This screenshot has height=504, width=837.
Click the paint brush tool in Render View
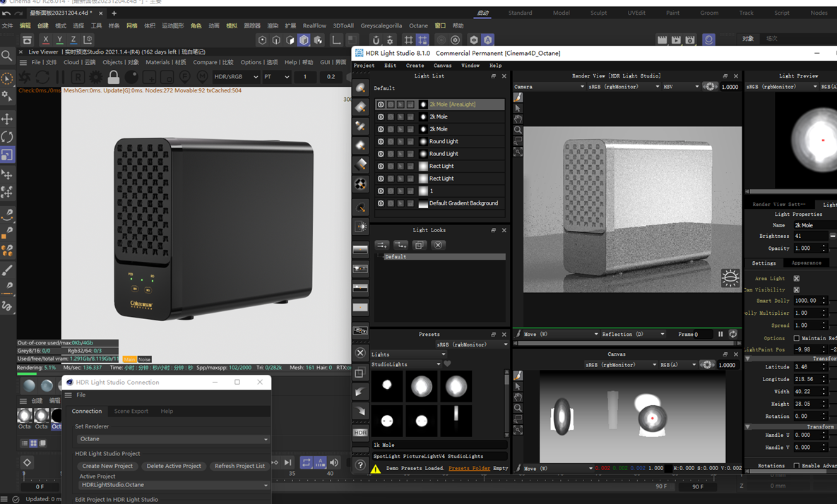[x=518, y=97]
